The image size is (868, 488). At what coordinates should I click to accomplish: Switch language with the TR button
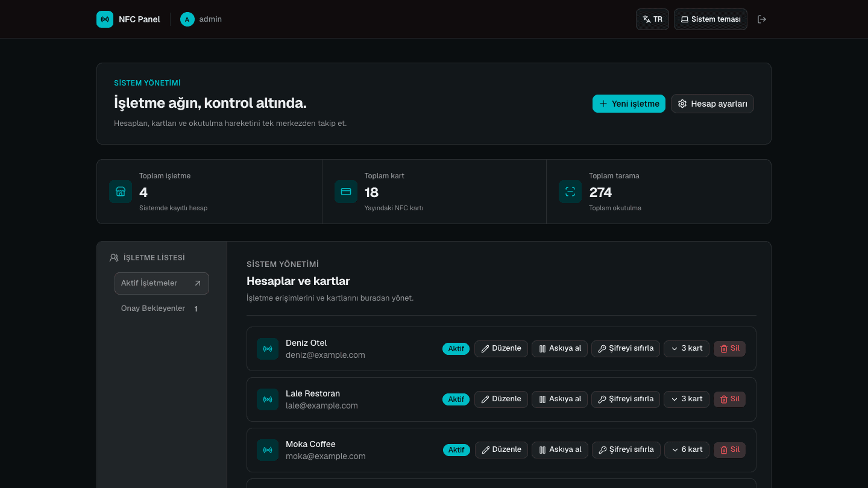coord(652,19)
